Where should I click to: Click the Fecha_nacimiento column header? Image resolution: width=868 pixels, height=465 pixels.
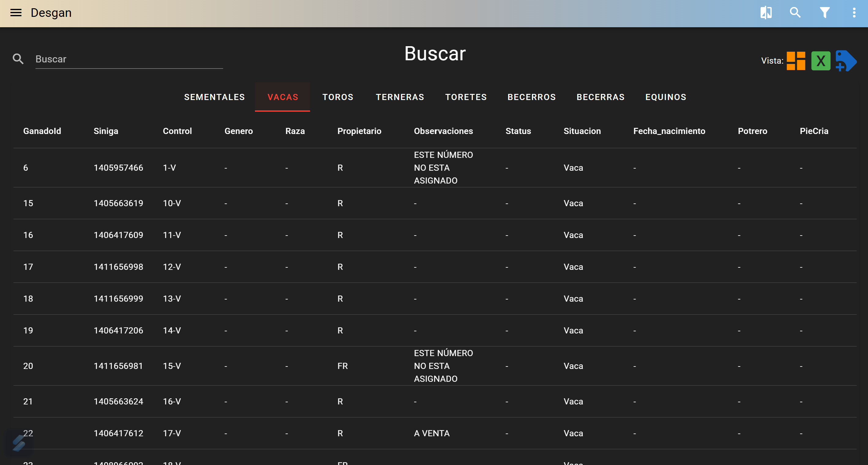click(669, 131)
